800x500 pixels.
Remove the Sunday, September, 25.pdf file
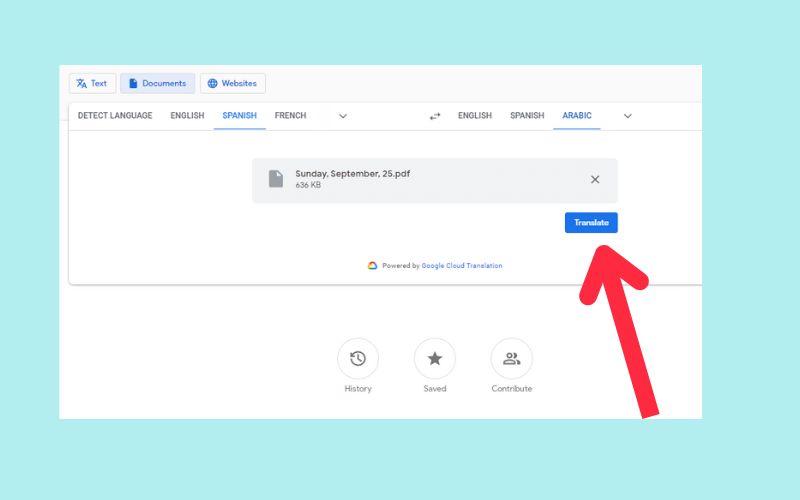coord(595,179)
